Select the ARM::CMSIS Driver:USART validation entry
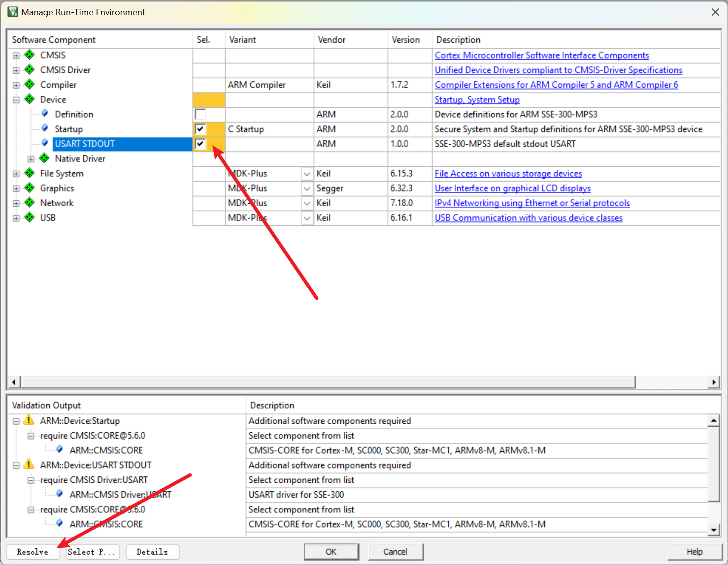This screenshot has height=565, width=728. point(120,495)
